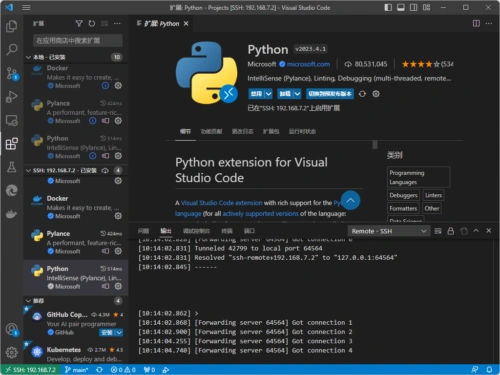Open the Python extension page manage gear

click(376, 94)
